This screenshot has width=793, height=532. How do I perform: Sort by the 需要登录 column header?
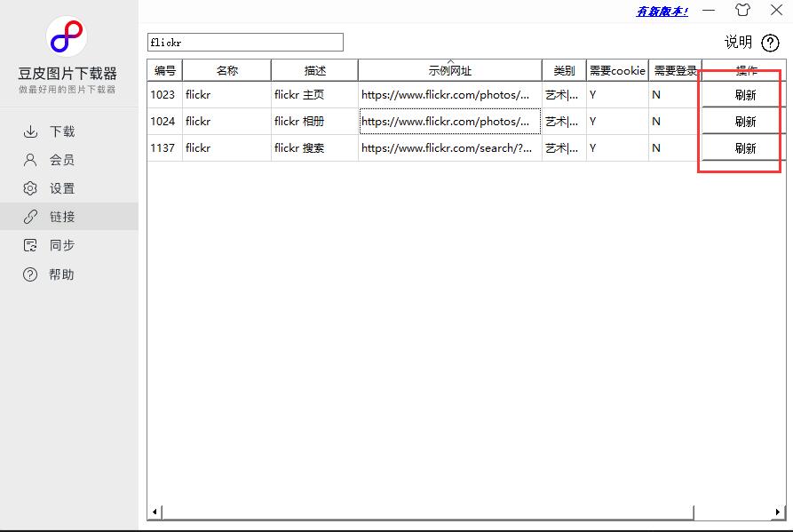tap(675, 70)
